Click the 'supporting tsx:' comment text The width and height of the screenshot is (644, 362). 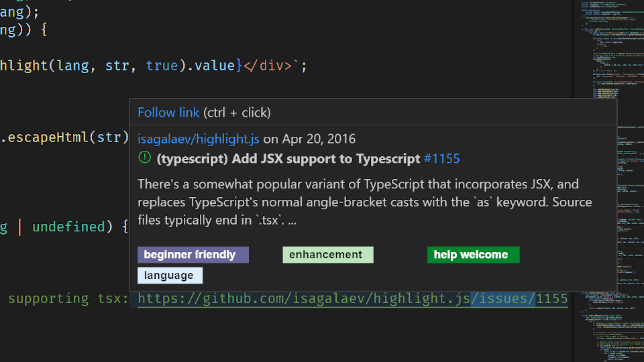(68, 299)
